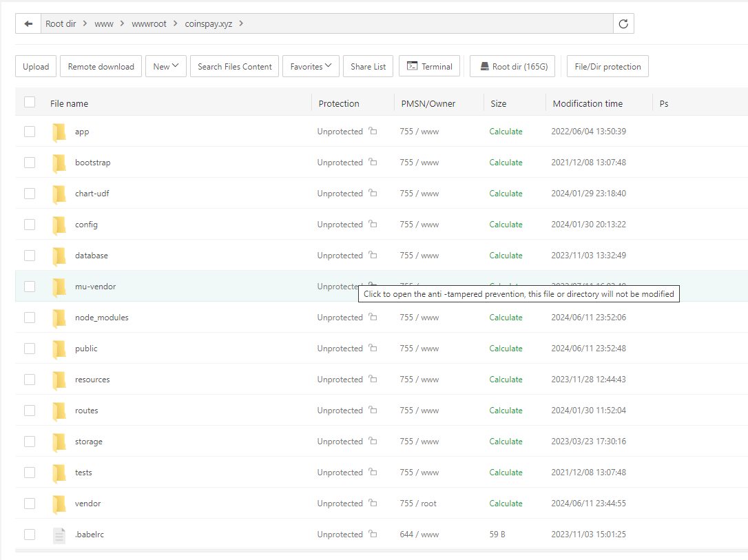Go to Root dir breadcrumb
Image resolution: width=748 pixels, height=560 pixels.
[61, 23]
